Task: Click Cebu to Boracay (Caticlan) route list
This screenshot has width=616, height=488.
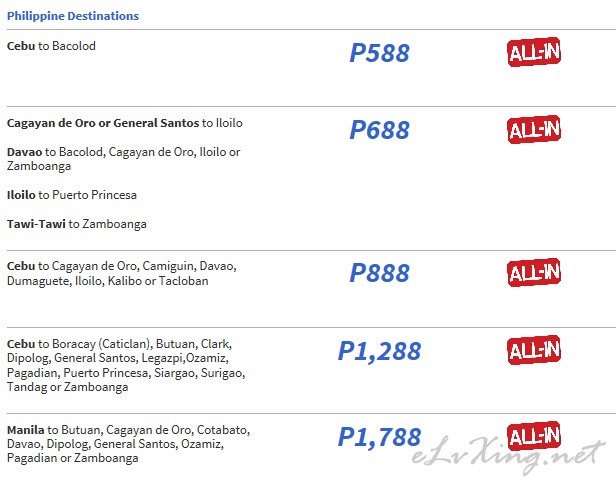Action: tap(126, 365)
